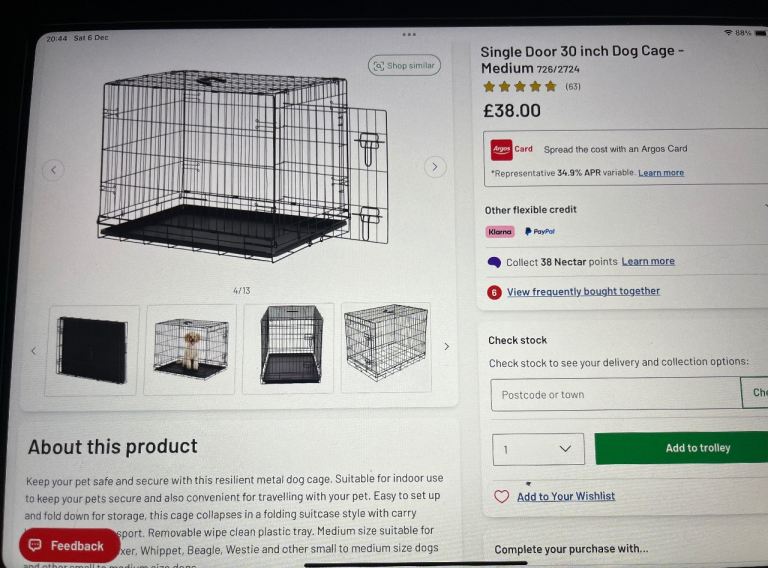Open Add to Your Wishlist link

pos(566,497)
